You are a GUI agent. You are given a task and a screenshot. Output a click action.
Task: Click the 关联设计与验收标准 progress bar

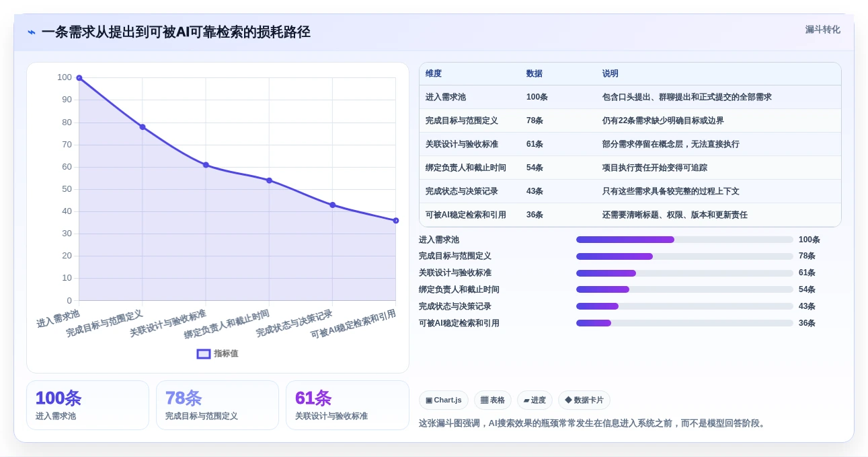click(684, 273)
